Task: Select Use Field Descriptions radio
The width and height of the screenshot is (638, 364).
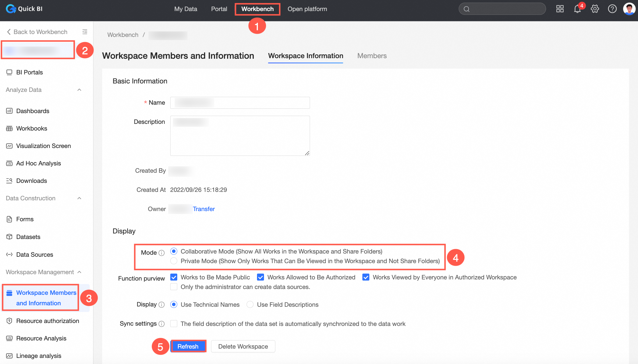Action: [250, 304]
